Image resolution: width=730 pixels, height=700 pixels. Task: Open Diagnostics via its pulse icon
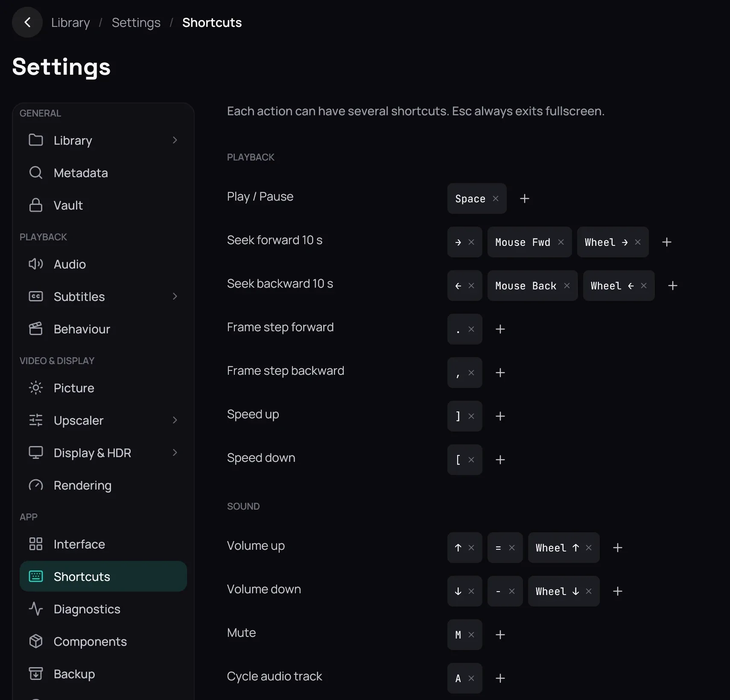pos(36,609)
